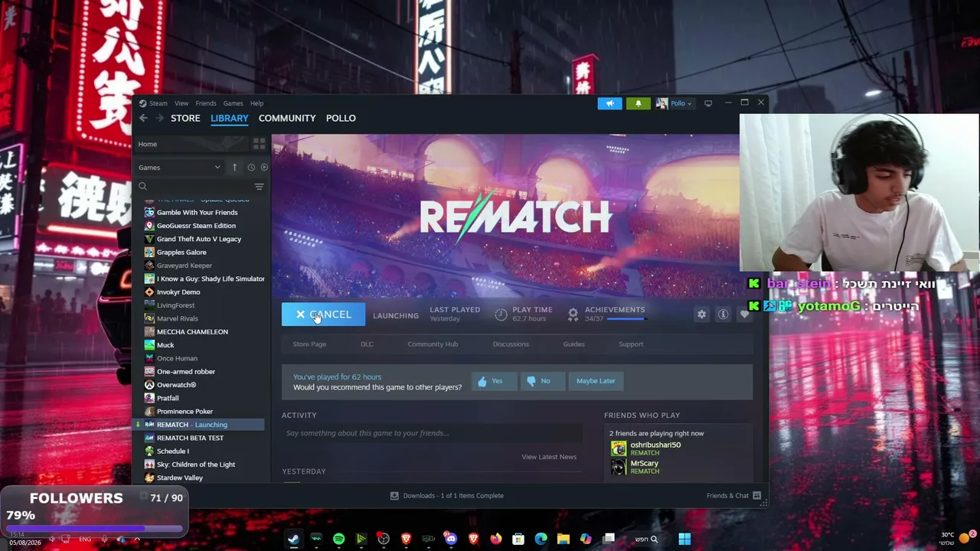Click the Achievements trophy gear icon
This screenshot has width=980, height=551.
click(573, 314)
